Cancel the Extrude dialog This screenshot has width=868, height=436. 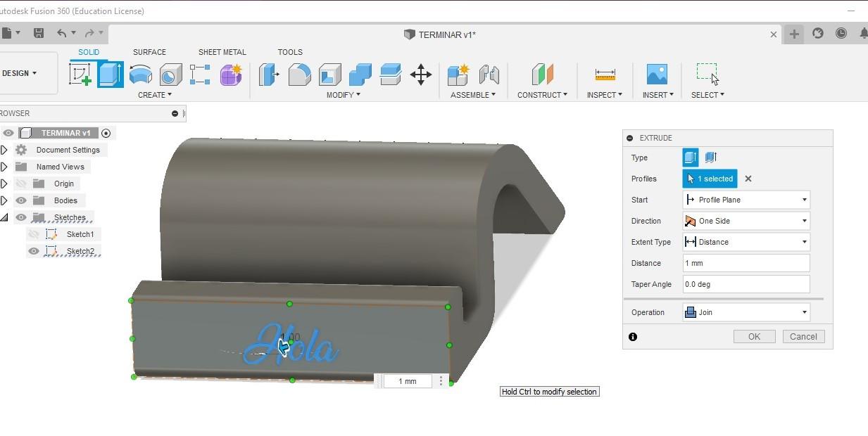pos(803,337)
